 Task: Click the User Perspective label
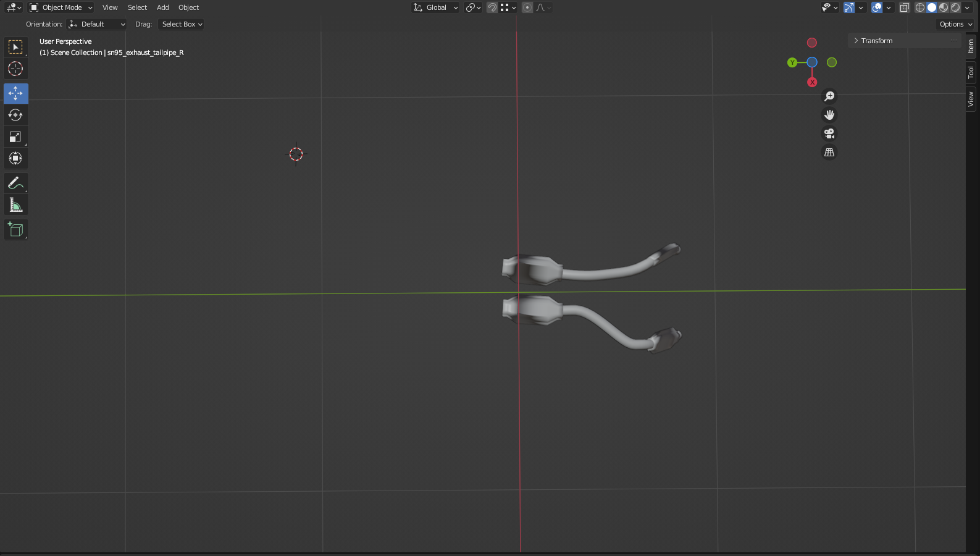[65, 41]
